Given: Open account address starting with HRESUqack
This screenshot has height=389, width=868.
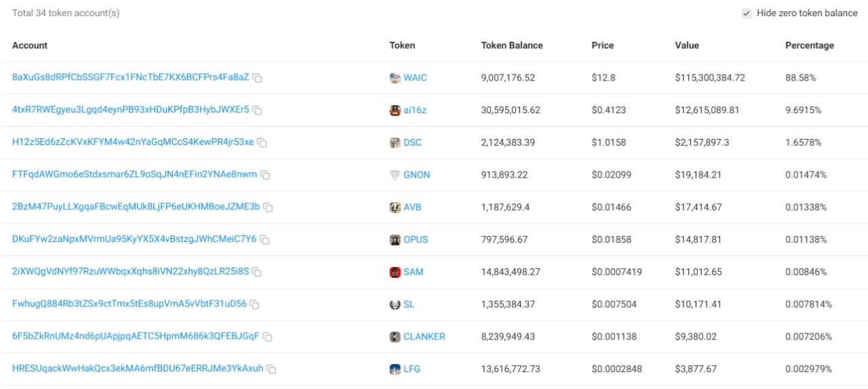Looking at the screenshot, I should coord(138,369).
